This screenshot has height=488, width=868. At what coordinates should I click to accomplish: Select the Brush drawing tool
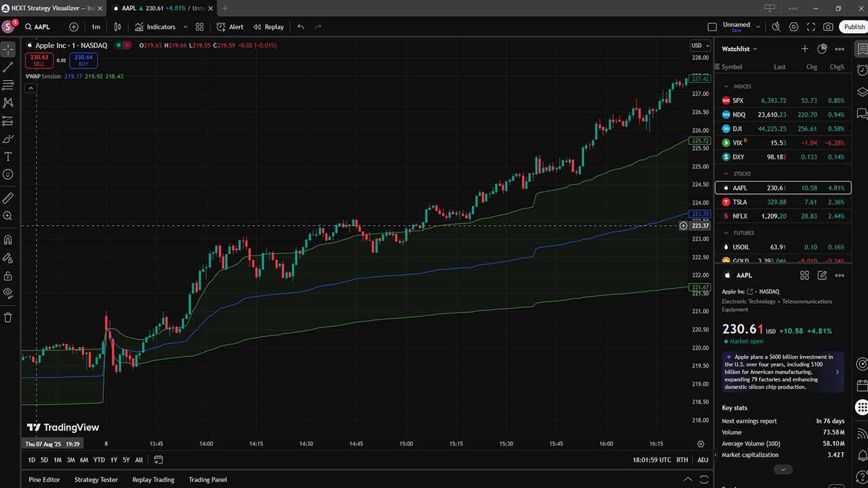[x=8, y=138]
